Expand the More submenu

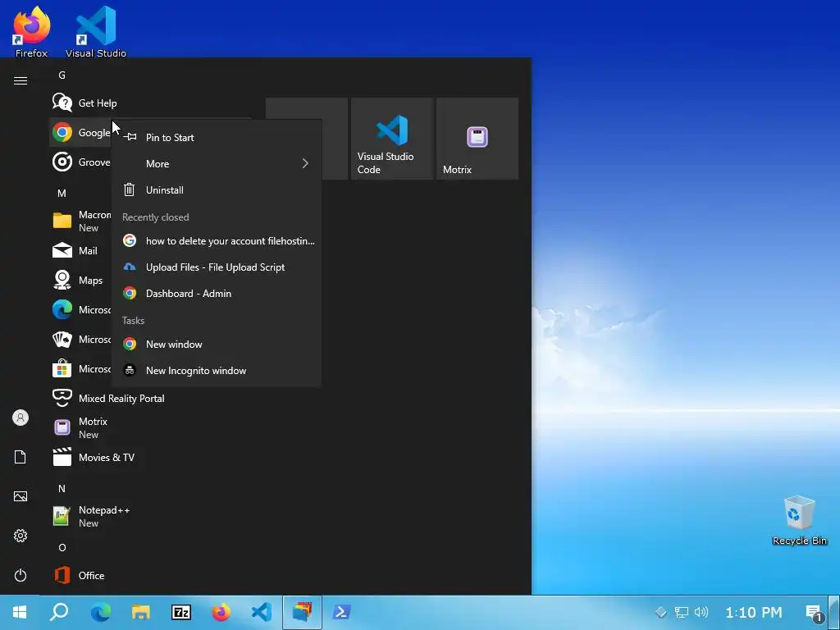[217, 163]
